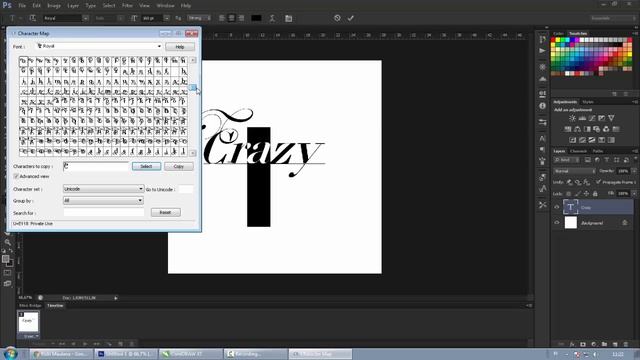Click the Color Balance scales adjustment icon
The image size is (640, 360).
pyautogui.click(x=577, y=129)
